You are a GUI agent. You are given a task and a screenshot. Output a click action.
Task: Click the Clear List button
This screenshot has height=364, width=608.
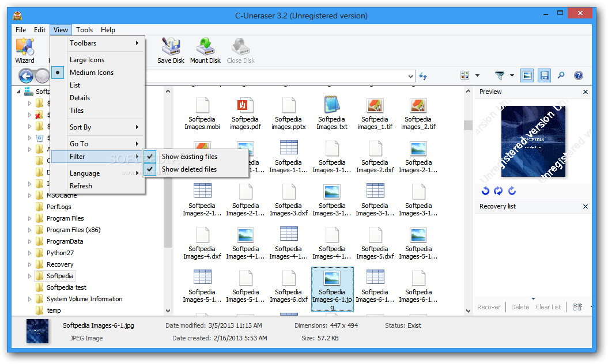tap(548, 307)
